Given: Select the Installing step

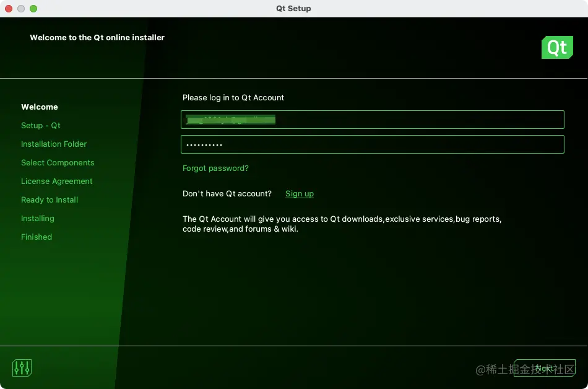Looking at the screenshot, I should [x=38, y=218].
